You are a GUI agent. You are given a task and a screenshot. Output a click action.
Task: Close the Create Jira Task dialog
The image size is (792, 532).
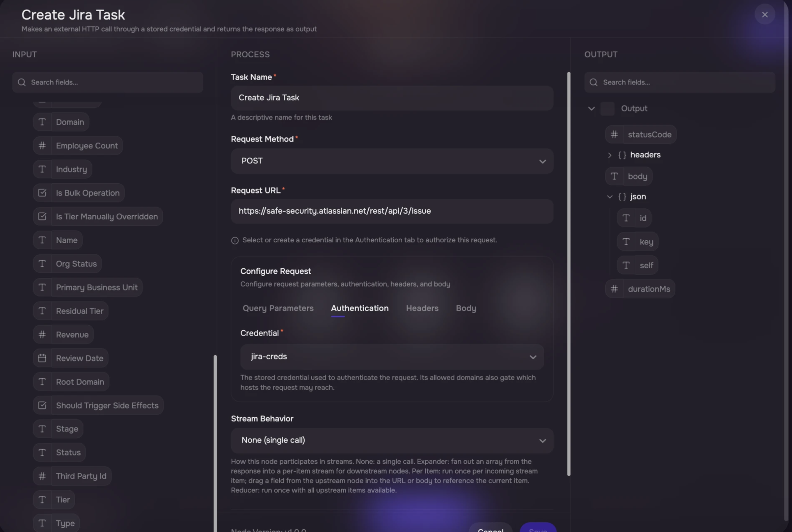(x=765, y=15)
